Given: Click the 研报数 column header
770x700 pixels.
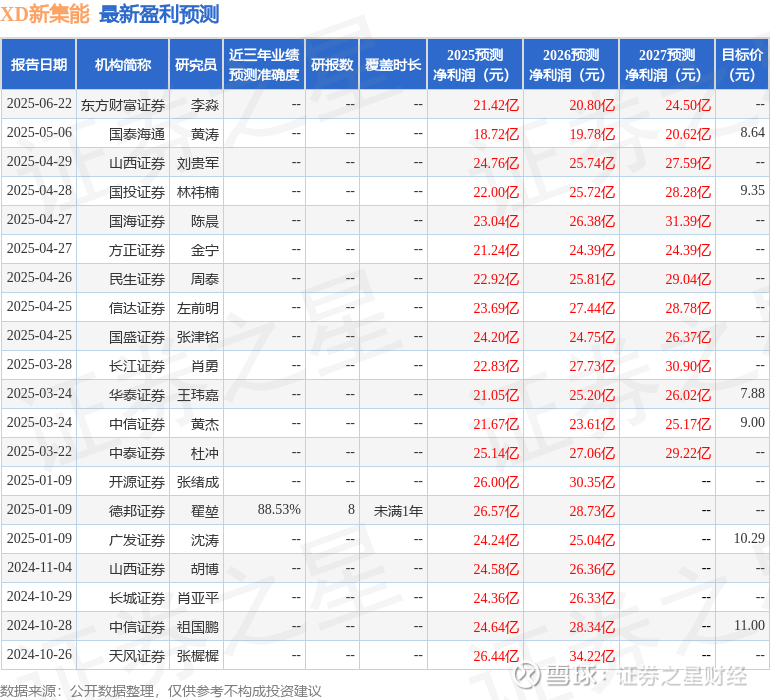Looking at the screenshot, I should [332, 64].
